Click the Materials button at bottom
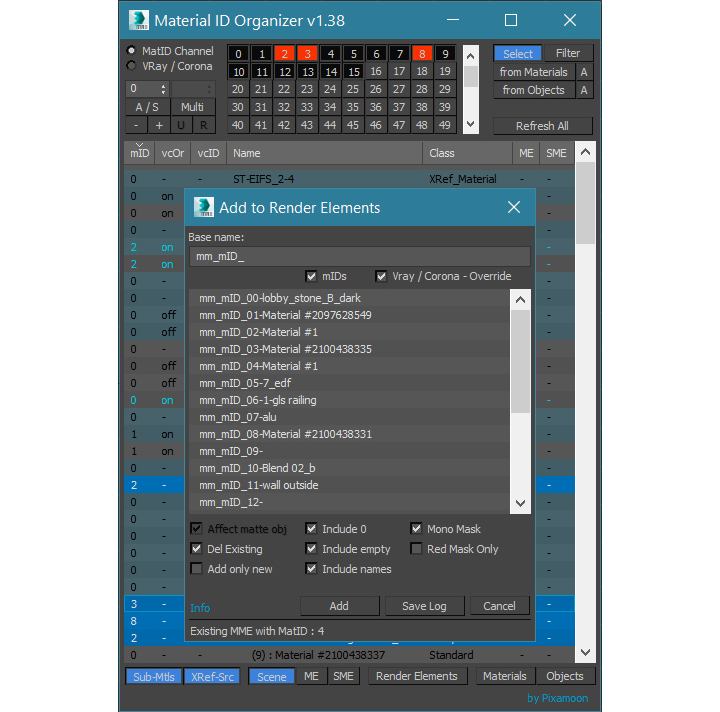720x712 pixels. [505, 676]
